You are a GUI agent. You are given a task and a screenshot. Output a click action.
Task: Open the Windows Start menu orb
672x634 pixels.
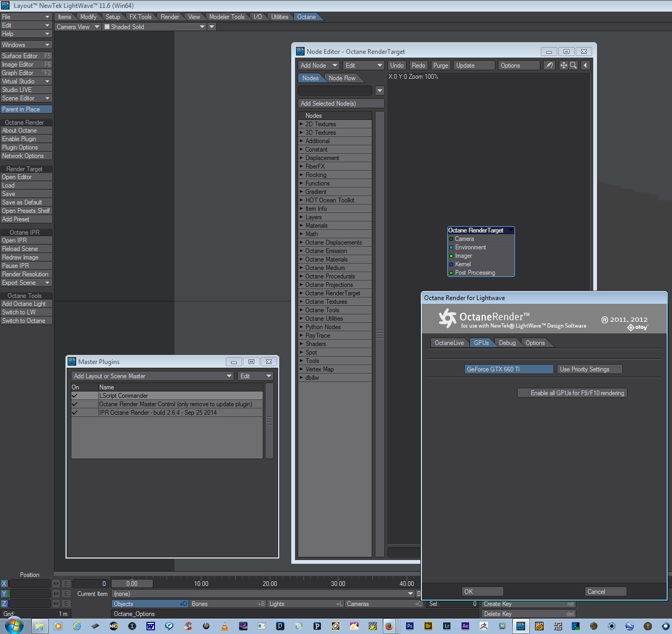[x=14, y=626]
